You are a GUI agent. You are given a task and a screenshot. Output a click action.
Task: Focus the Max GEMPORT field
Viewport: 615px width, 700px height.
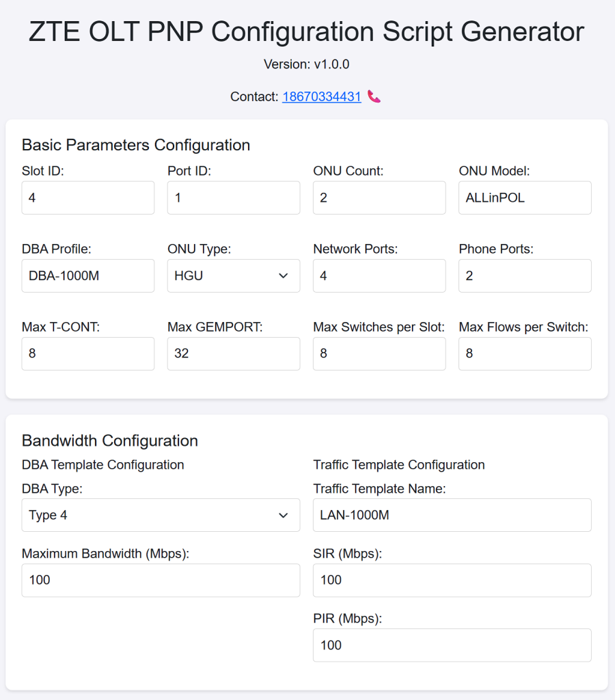click(234, 353)
